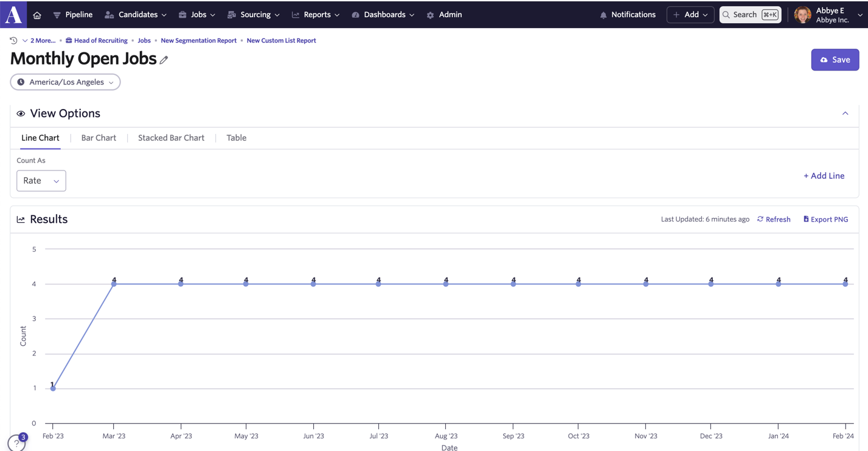Image resolution: width=868 pixels, height=451 pixels.
Task: Change the America/Los Angeles timezone
Action: [x=65, y=82]
